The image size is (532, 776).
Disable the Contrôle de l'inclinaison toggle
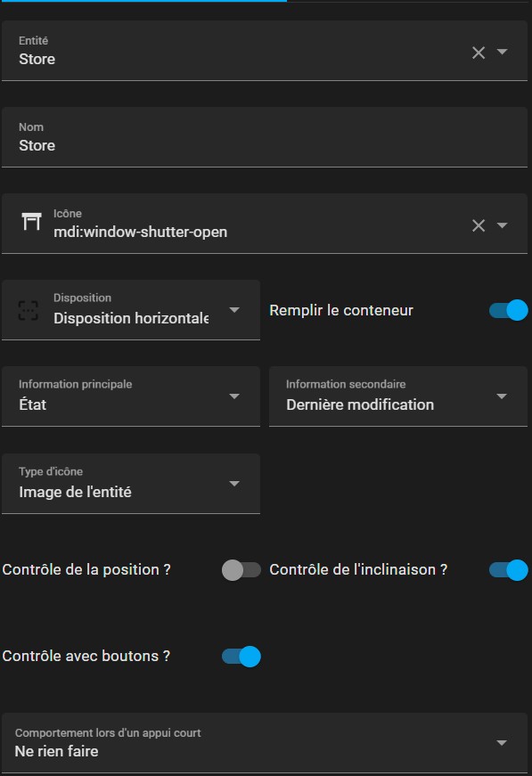(508, 570)
